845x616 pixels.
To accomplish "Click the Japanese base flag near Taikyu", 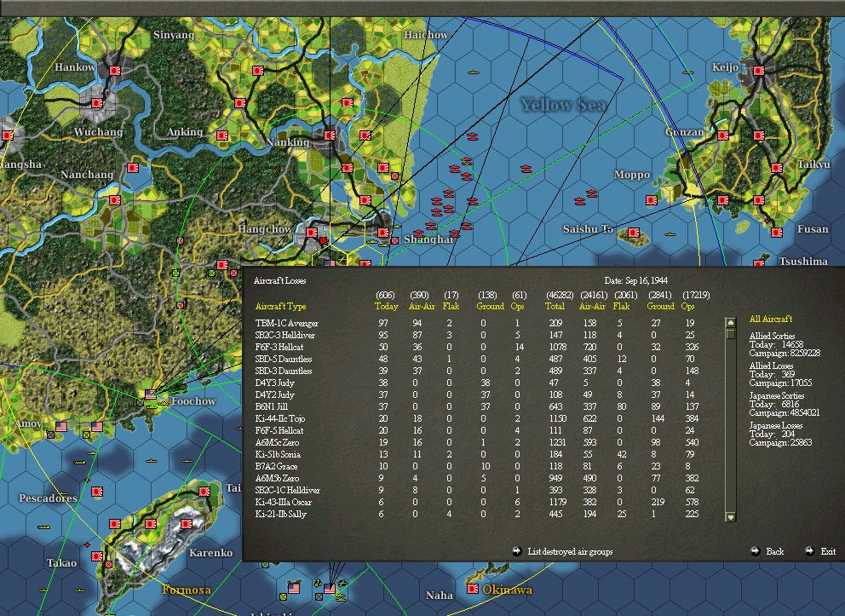I will point(777,168).
